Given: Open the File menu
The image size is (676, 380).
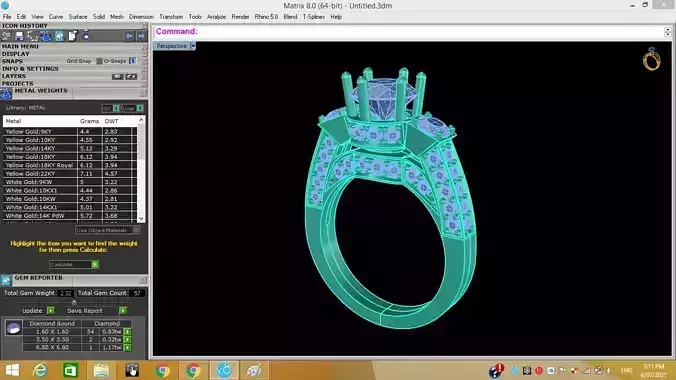Looking at the screenshot, I should (7, 17).
